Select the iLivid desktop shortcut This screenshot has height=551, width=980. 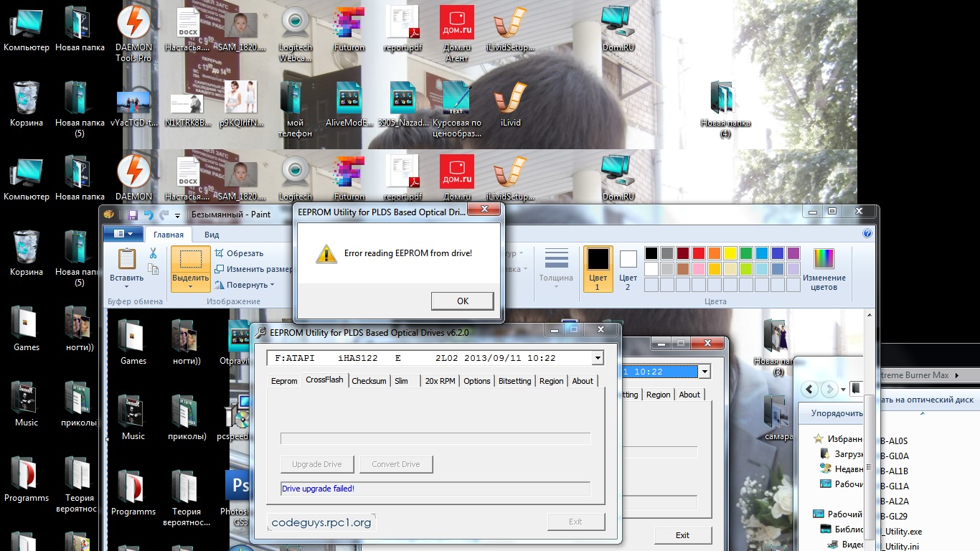pos(511,104)
